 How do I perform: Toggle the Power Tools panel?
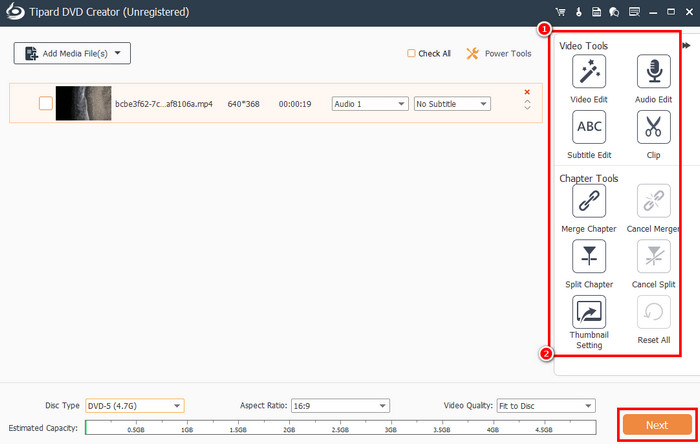(499, 54)
